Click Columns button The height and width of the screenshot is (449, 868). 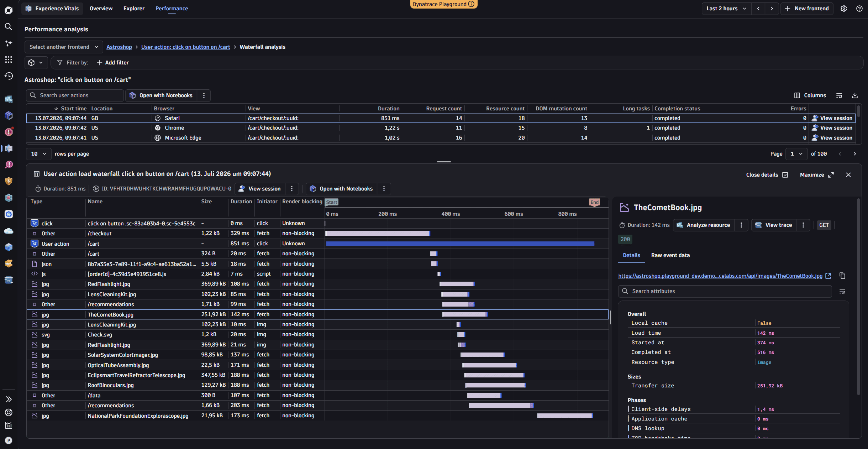pyautogui.click(x=810, y=95)
